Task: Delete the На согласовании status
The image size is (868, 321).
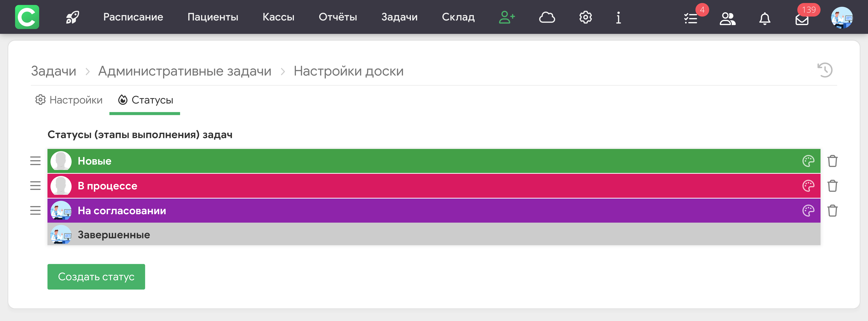Action: [832, 211]
